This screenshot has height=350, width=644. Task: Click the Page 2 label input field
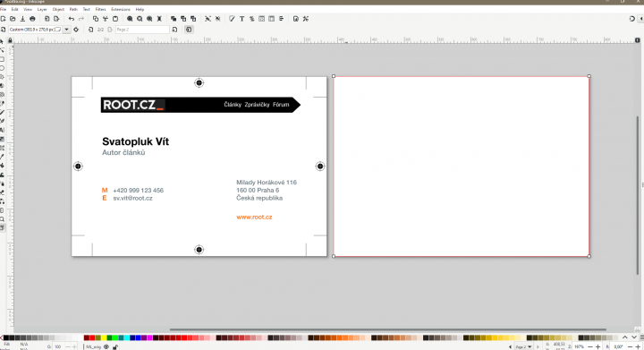[142, 30]
